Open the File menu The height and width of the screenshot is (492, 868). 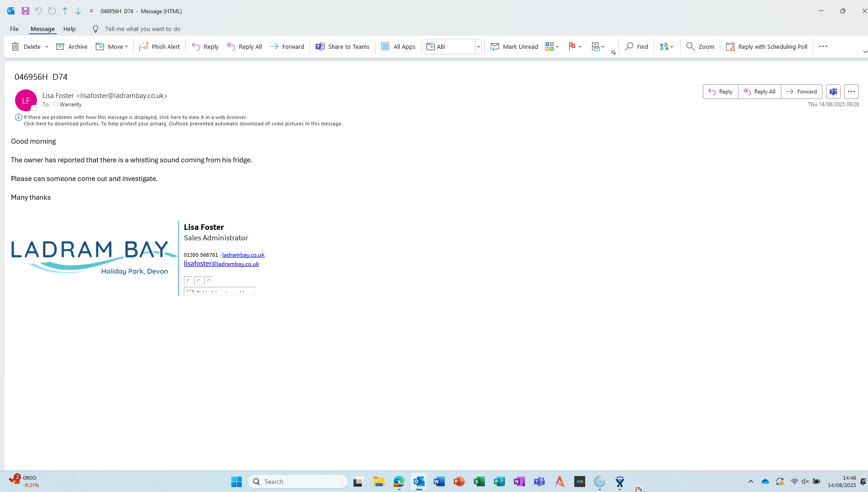pyautogui.click(x=14, y=29)
